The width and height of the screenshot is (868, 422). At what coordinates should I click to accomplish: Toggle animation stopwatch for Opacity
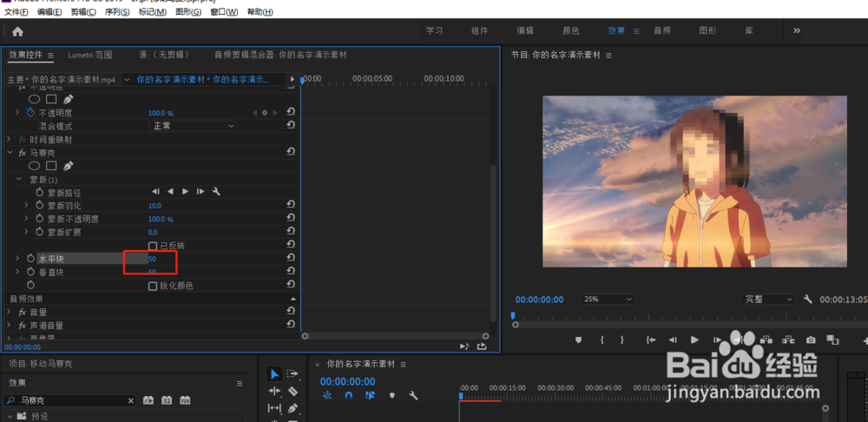tap(31, 112)
